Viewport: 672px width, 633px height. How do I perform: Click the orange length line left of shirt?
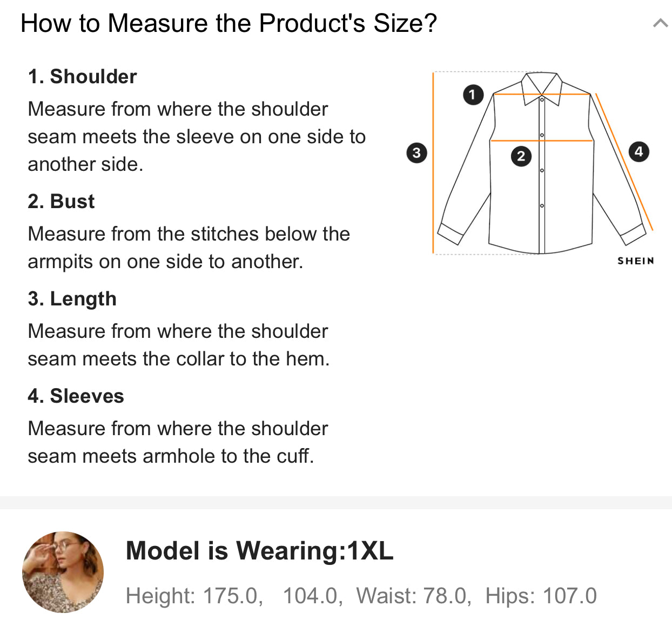pyautogui.click(x=433, y=162)
